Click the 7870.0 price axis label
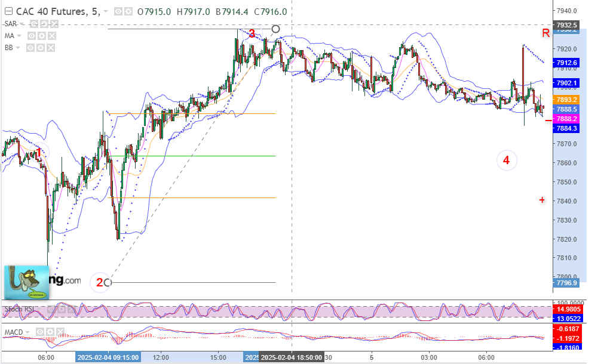 (x=567, y=144)
